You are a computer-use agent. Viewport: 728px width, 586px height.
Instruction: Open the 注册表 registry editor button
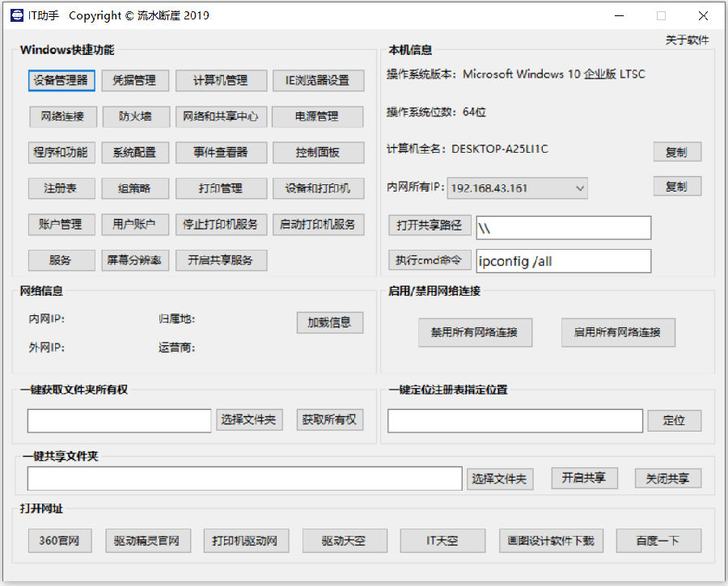tap(61, 188)
